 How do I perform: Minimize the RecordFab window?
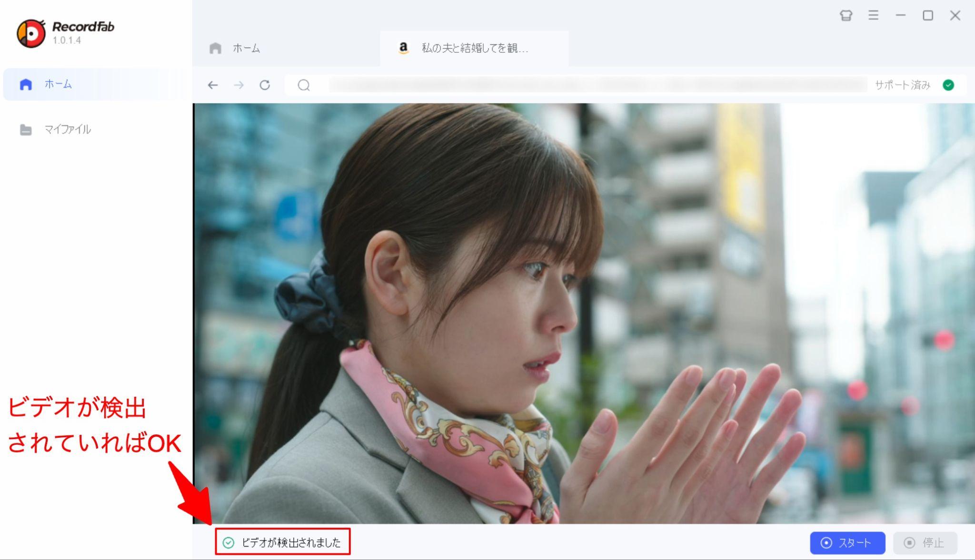[900, 16]
